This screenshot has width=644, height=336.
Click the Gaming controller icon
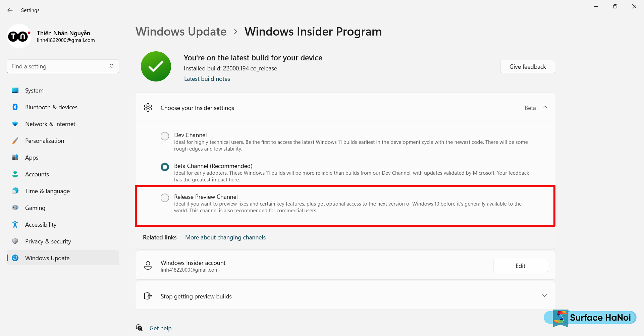click(x=15, y=208)
